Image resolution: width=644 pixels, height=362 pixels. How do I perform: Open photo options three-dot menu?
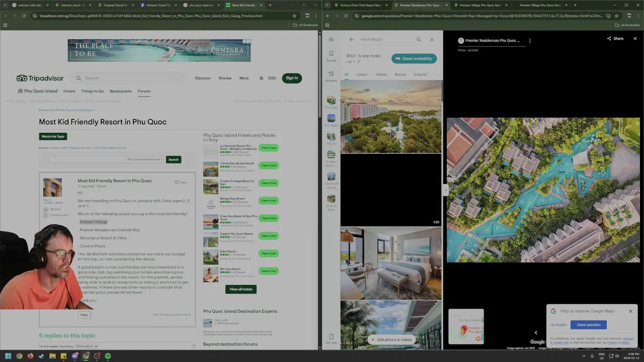[x=530, y=41]
